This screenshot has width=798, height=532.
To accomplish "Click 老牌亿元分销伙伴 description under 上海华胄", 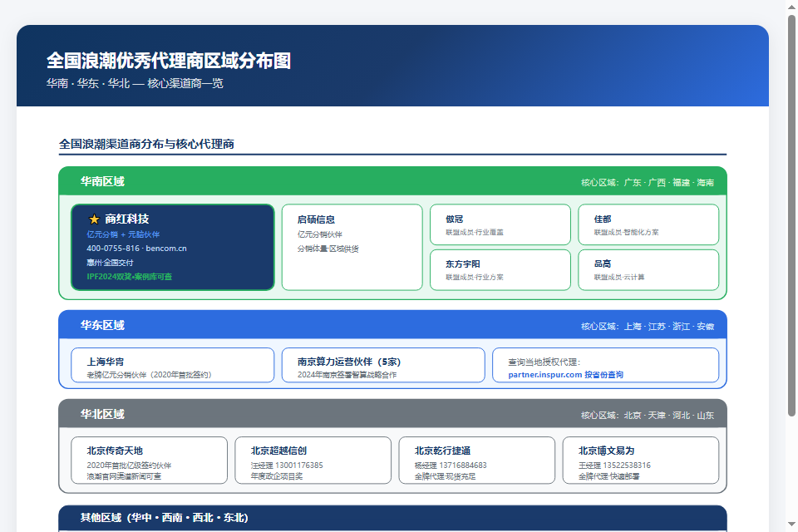I will tap(149, 375).
